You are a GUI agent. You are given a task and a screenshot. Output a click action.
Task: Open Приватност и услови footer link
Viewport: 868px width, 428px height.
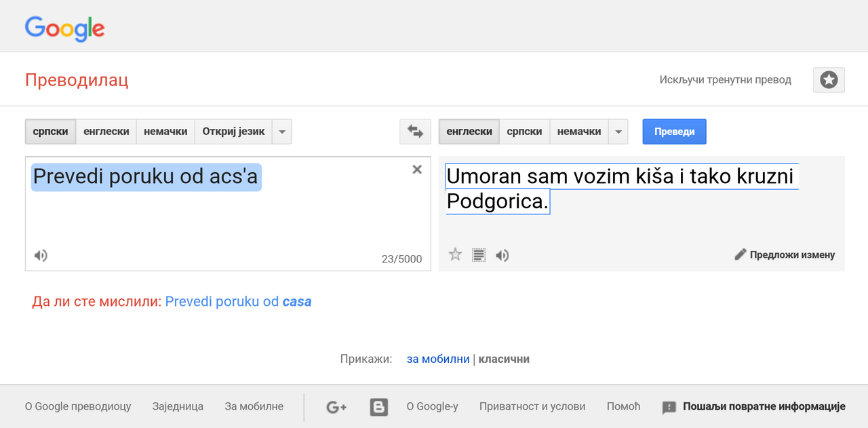pos(532,407)
